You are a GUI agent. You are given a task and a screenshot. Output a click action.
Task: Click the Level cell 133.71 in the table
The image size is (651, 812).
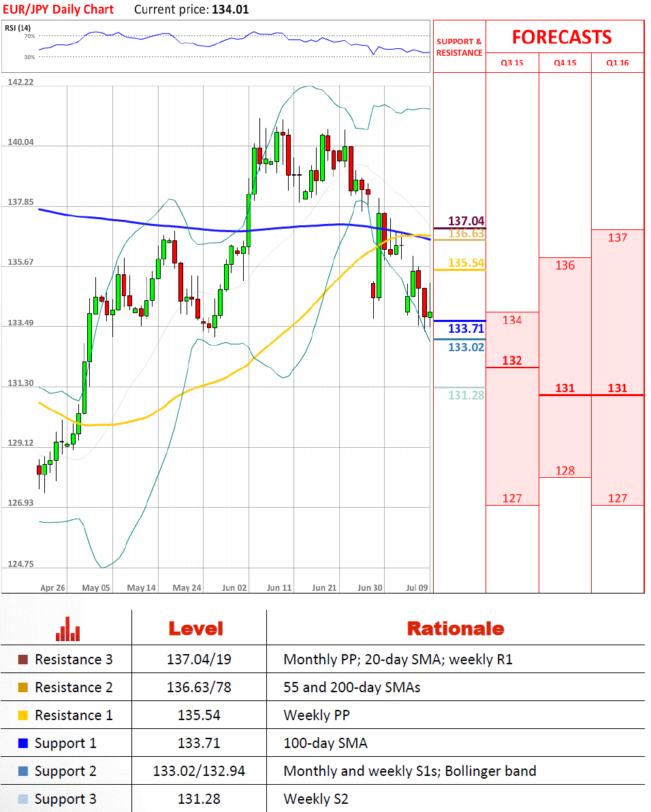pos(199,744)
